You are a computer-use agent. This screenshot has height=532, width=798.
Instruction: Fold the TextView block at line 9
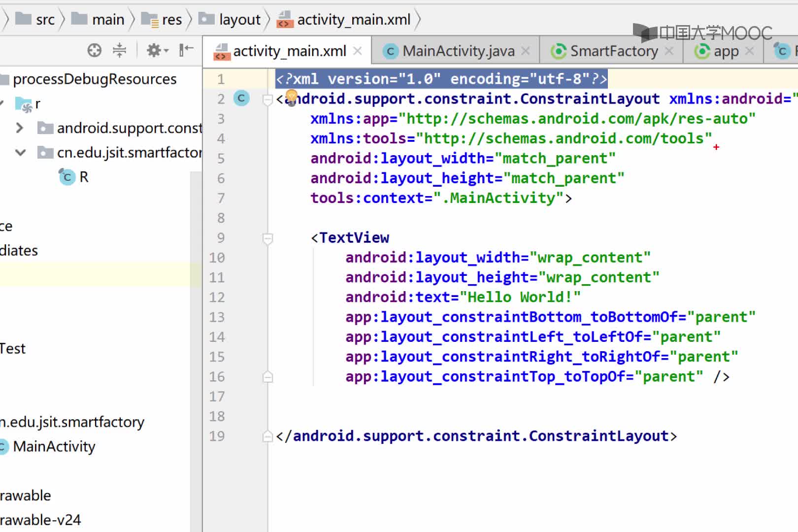click(x=267, y=239)
